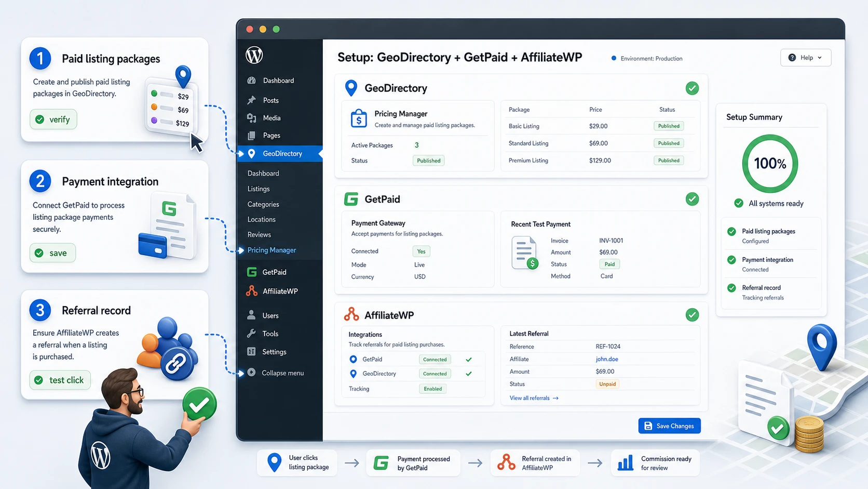
Task: Open the Categories submenu item
Action: click(263, 204)
